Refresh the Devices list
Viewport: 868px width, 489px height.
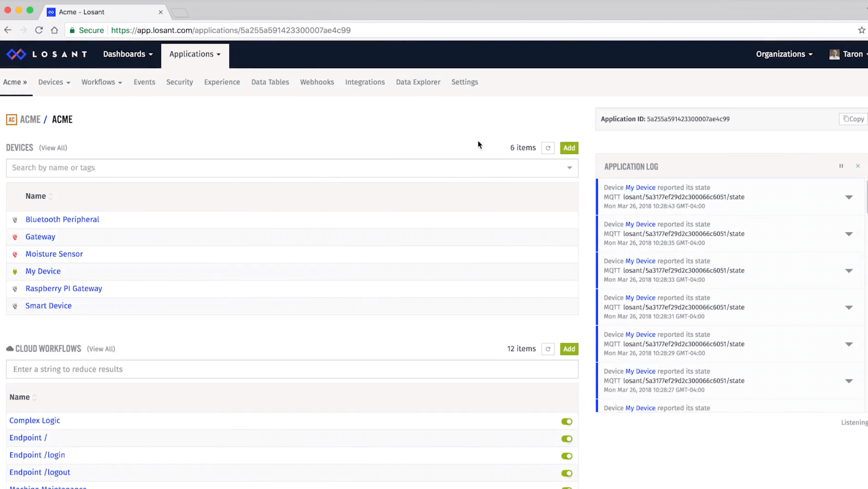coord(548,148)
